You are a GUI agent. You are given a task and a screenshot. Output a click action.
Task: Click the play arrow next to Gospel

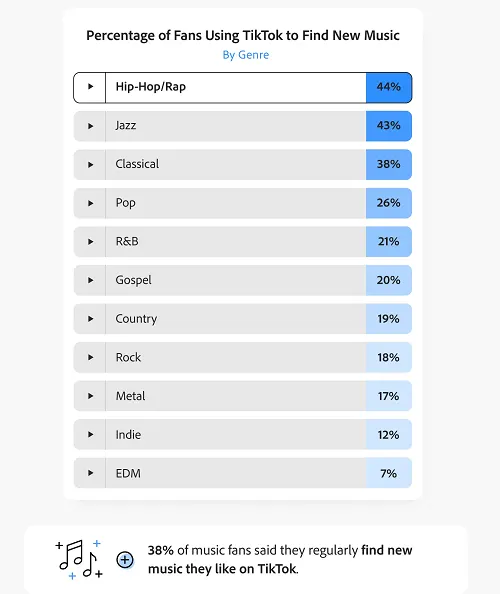tap(90, 280)
